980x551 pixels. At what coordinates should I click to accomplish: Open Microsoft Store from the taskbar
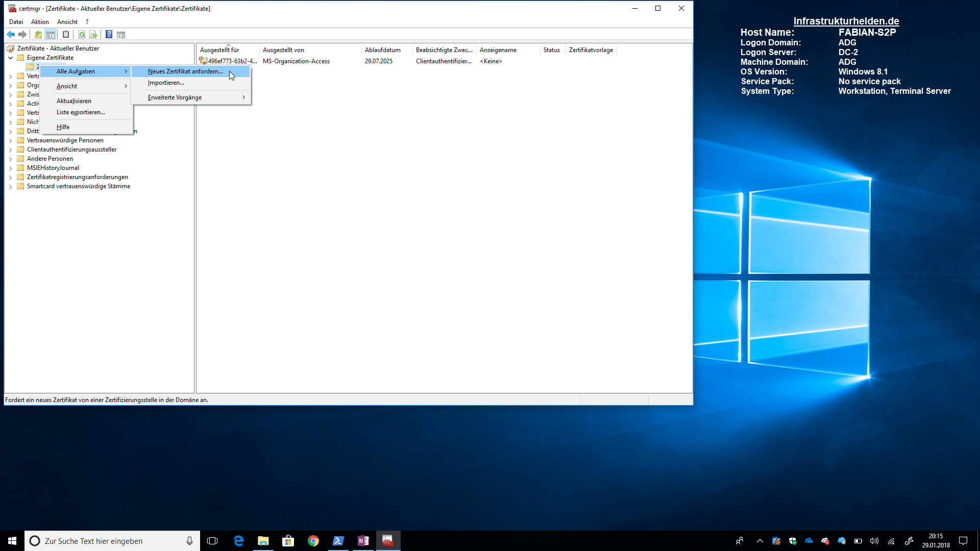[x=288, y=541]
